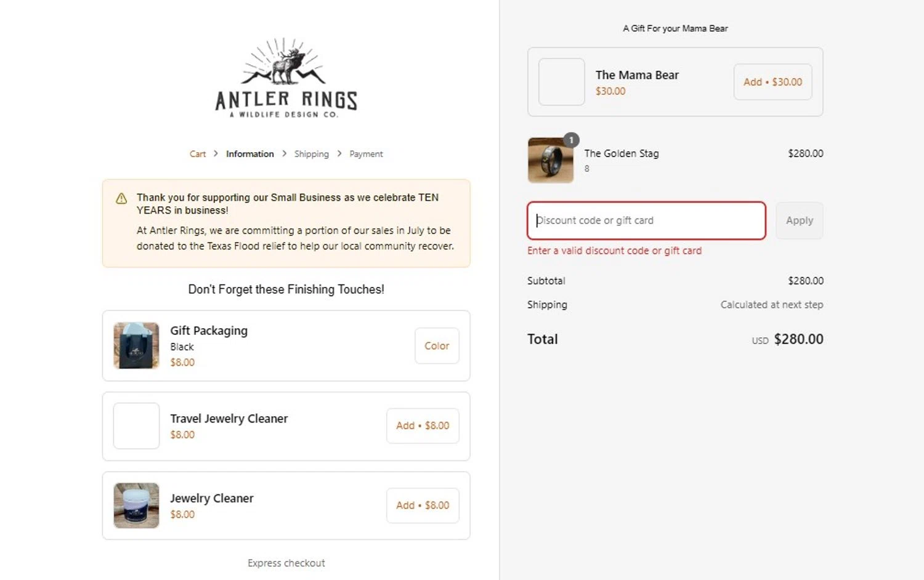Click the chevron between Cart and Information

click(216, 153)
